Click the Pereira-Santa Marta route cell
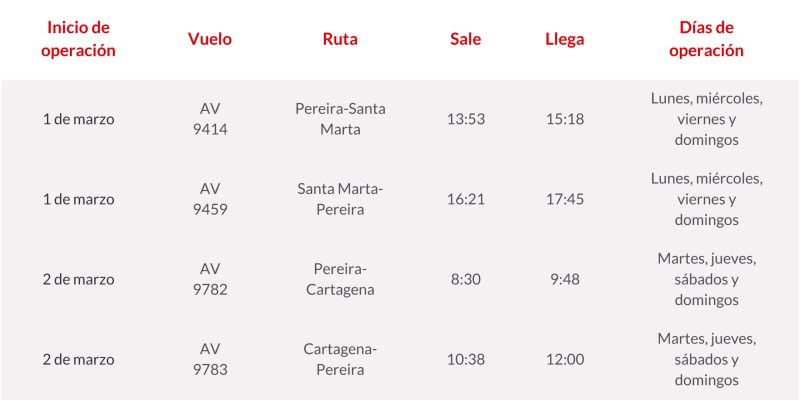Image resolution: width=800 pixels, height=400 pixels. point(341,119)
